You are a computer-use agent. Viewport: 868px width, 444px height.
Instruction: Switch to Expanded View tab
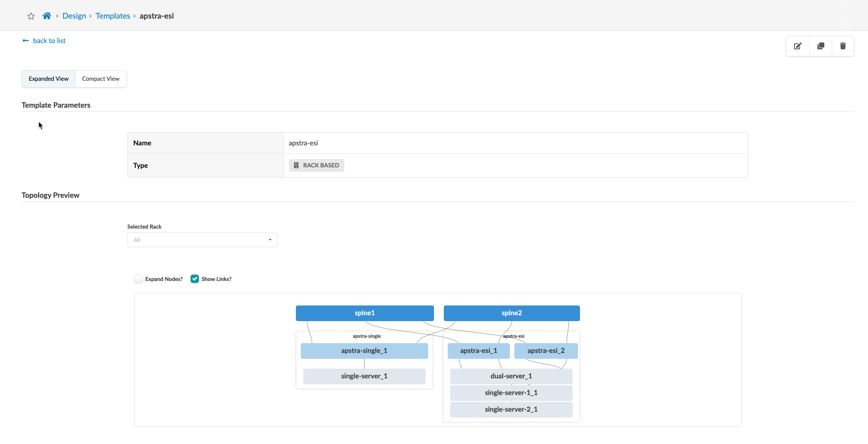[x=48, y=79]
